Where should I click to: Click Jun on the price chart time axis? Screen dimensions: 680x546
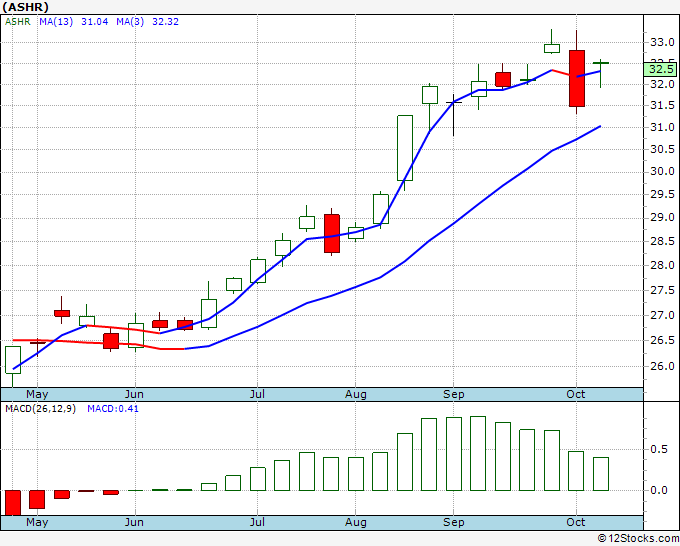tap(134, 395)
